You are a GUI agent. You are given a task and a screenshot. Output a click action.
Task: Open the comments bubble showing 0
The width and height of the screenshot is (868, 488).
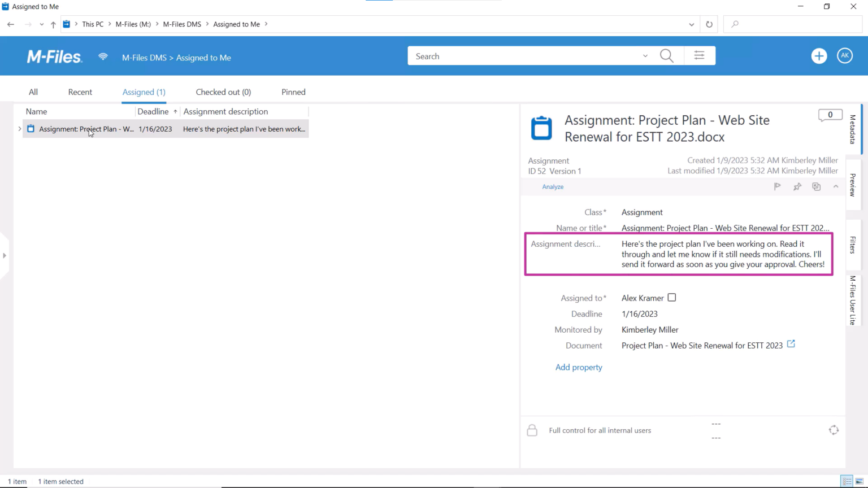point(830,115)
